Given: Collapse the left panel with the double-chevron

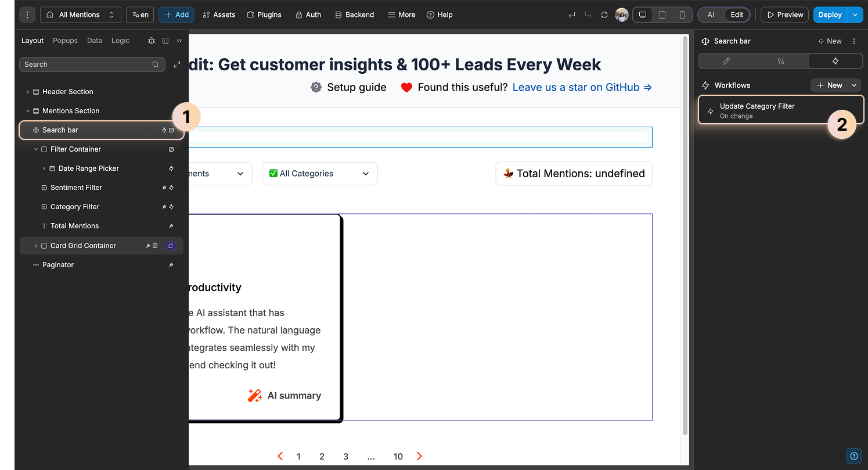Looking at the screenshot, I should click(179, 41).
